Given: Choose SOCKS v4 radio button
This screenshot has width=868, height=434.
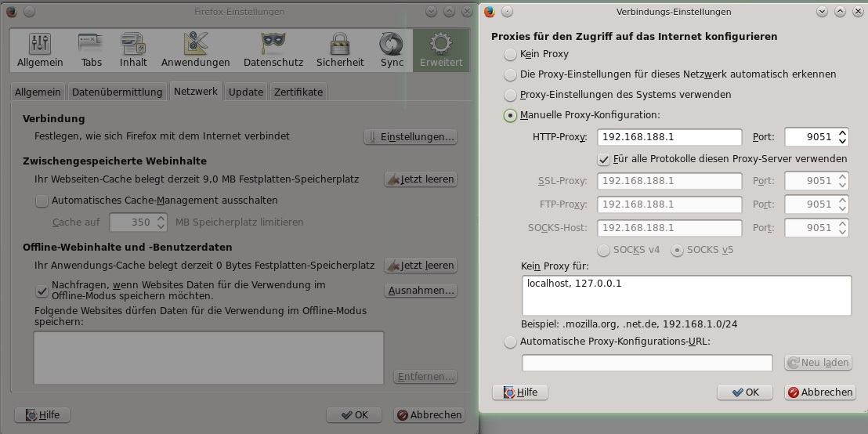Looking at the screenshot, I should tap(604, 250).
